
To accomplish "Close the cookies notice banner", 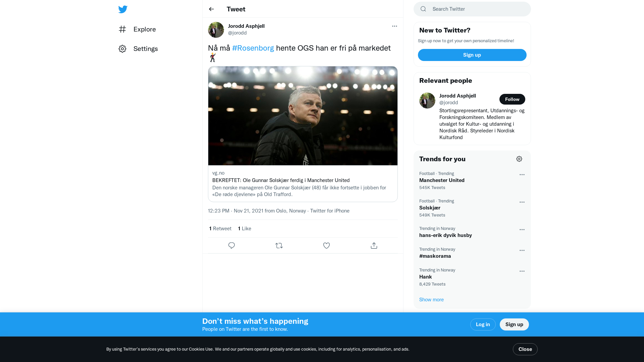I will tap(525, 349).
